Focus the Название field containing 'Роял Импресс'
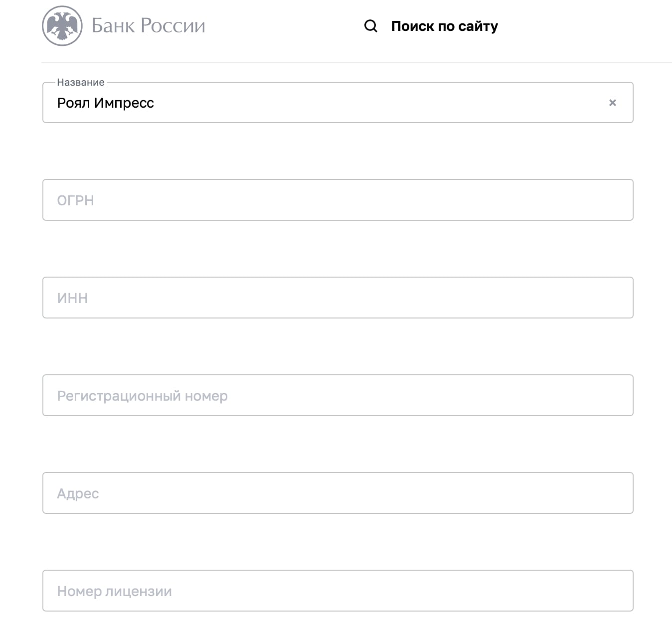 click(338, 103)
